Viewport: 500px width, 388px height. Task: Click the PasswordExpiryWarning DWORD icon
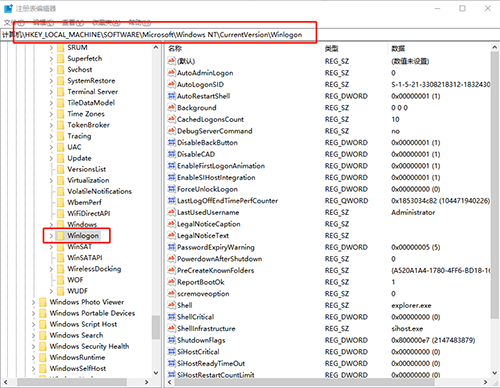coord(171,247)
